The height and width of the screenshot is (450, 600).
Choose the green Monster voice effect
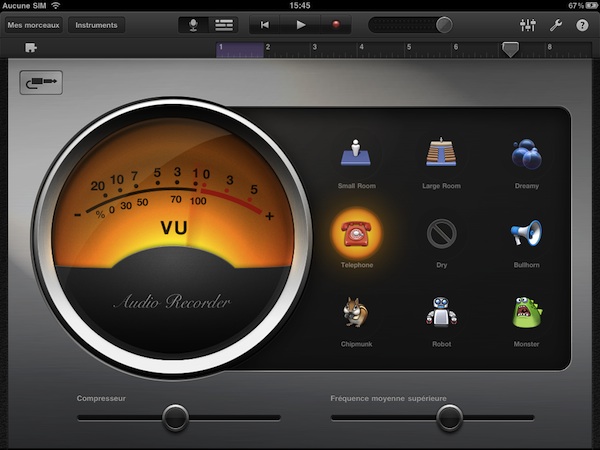pos(527,312)
